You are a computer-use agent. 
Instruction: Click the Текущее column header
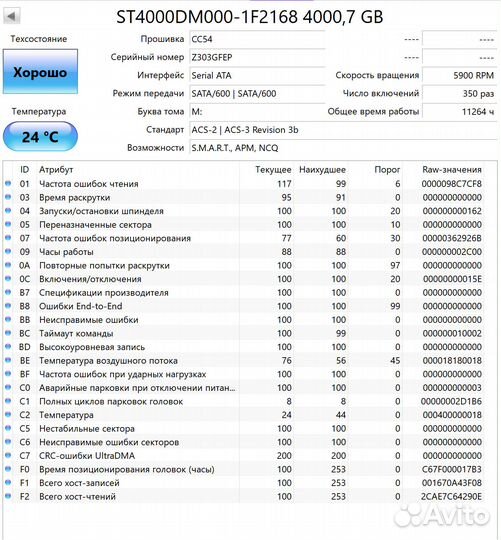(x=273, y=169)
